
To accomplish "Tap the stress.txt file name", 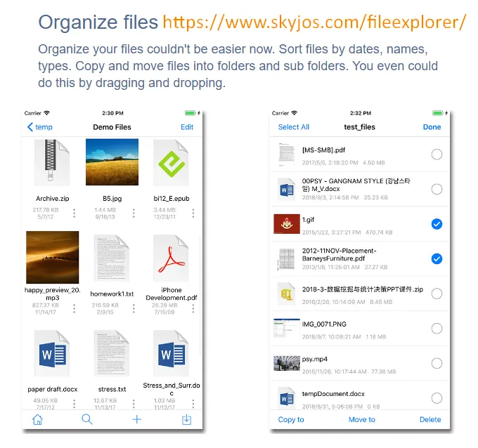I will pyautogui.click(x=112, y=389).
